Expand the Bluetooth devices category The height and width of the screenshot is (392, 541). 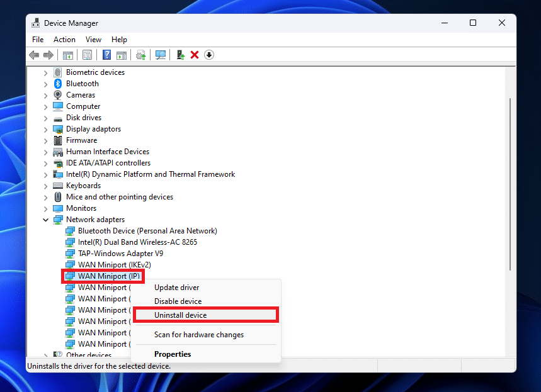point(45,83)
